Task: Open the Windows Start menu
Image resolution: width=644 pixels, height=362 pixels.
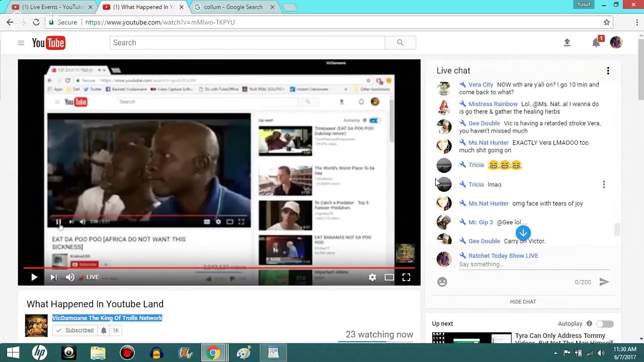Action: 13,353
